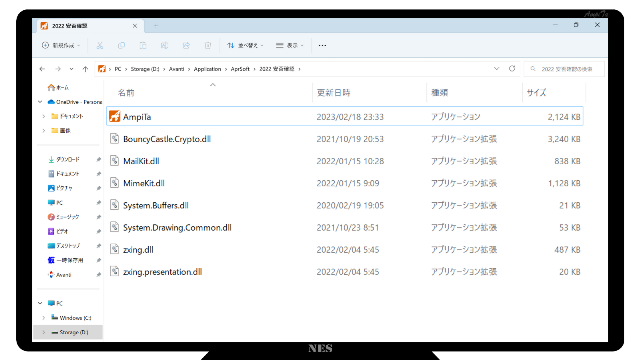The width and height of the screenshot is (640, 360).
Task: Click the zxing.presentation.dll file icon
Action: coord(115,271)
